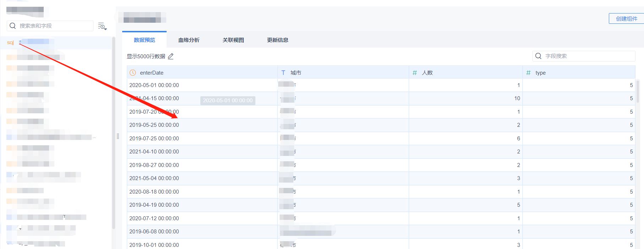
Task: Click the magnifier icon in 搜索表和字段 box
Action: coord(13,26)
